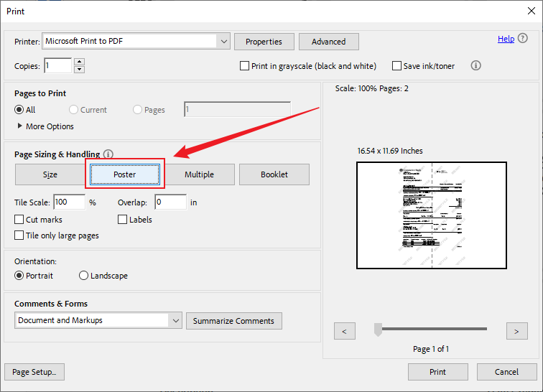Image resolution: width=543 pixels, height=392 pixels.
Task: Select Portrait orientation
Action: coord(19,276)
